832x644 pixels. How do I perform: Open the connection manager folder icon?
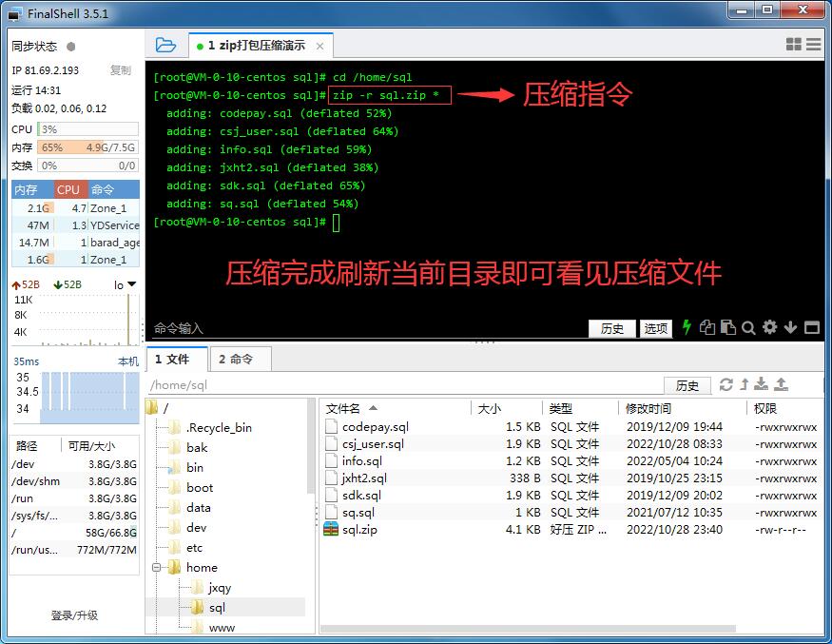coord(165,45)
